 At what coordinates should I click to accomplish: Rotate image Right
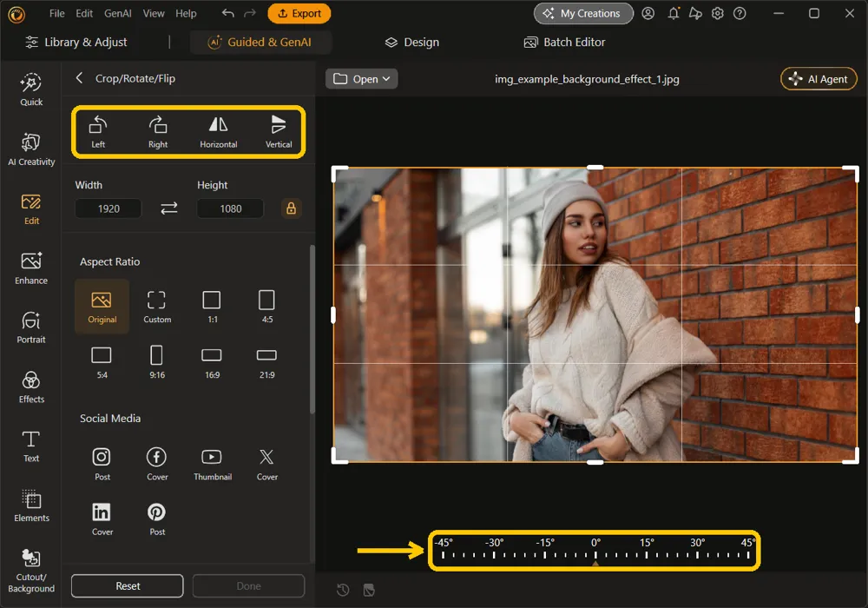point(158,132)
